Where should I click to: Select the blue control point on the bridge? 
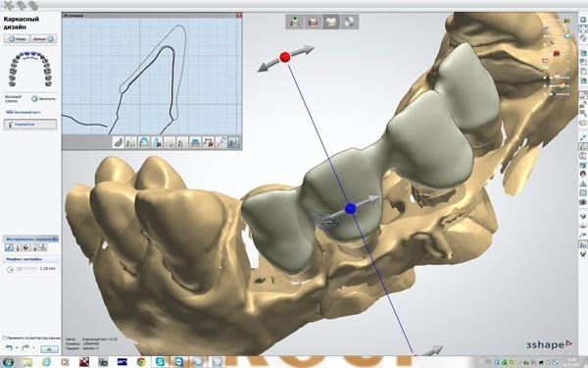click(350, 208)
